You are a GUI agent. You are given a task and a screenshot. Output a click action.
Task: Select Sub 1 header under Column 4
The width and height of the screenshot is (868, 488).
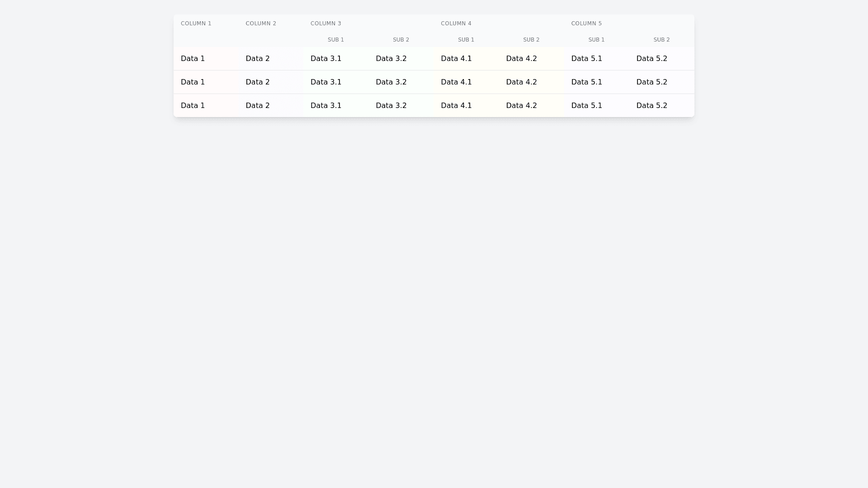[x=466, y=40]
